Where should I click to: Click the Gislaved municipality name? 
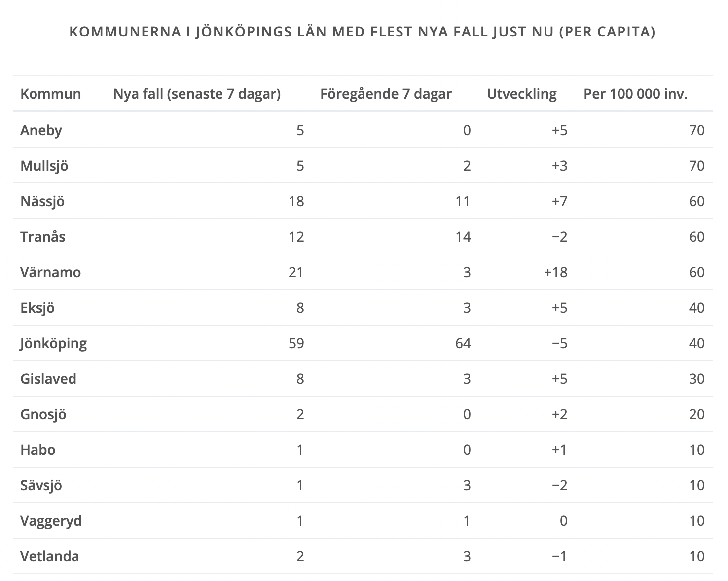pyautogui.click(x=48, y=379)
